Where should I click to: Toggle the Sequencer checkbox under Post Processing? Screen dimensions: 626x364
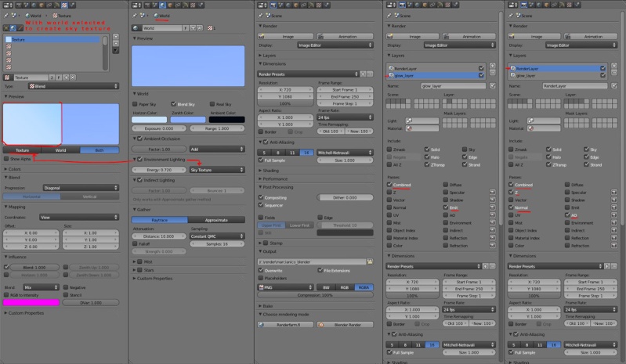click(x=261, y=205)
